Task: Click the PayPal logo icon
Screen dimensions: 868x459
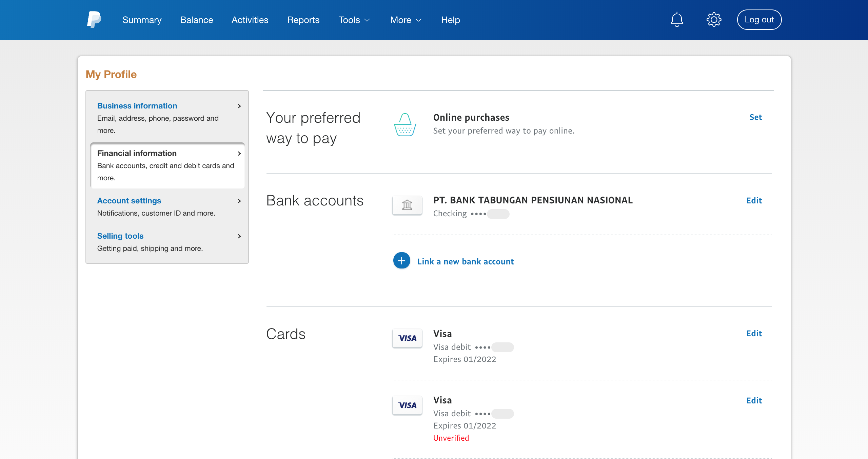Action: tap(94, 20)
